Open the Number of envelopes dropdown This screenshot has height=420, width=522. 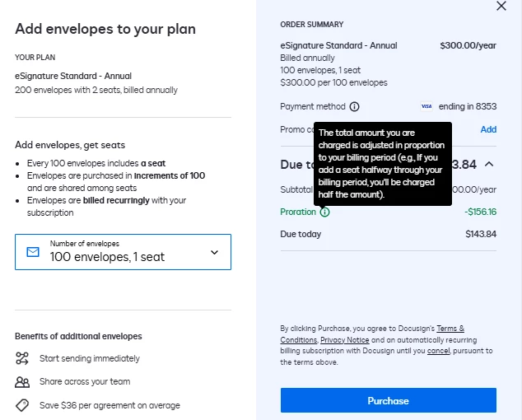point(123,252)
